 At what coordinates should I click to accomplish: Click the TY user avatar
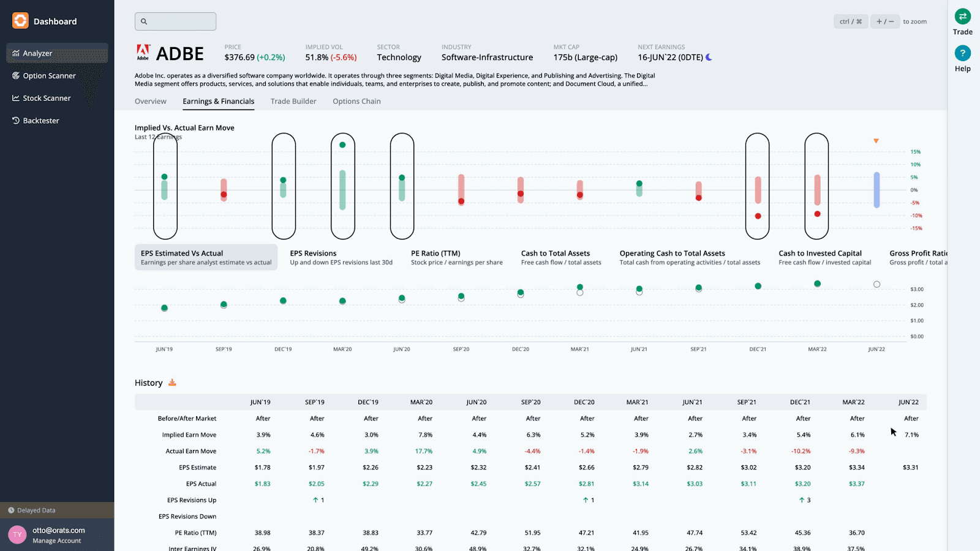[17, 534]
